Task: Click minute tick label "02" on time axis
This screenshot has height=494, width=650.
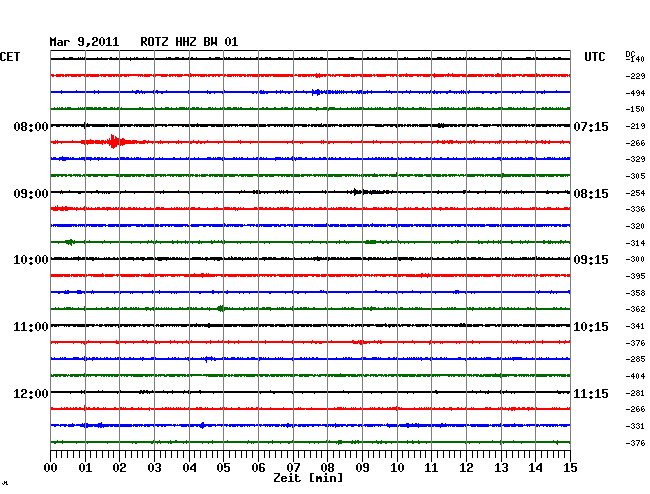Action: (x=119, y=468)
